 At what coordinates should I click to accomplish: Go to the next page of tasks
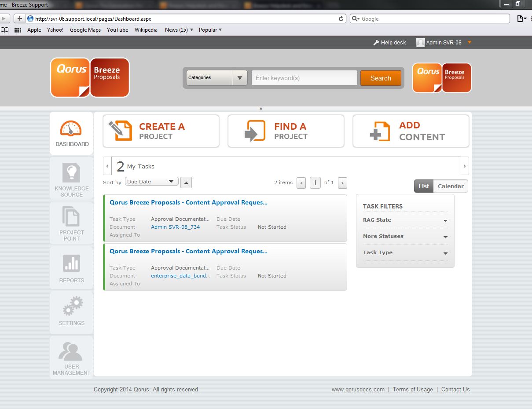point(342,183)
